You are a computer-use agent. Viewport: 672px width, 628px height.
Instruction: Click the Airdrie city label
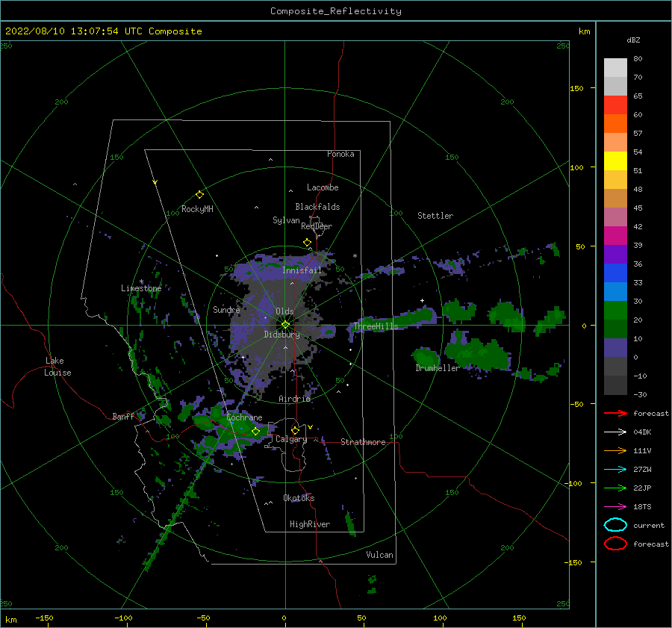[294, 399]
